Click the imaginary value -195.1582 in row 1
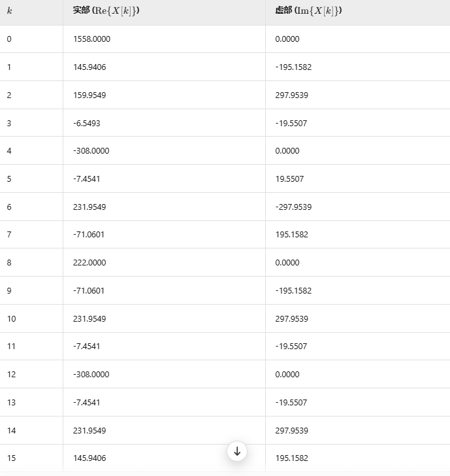This screenshot has width=450, height=476. coord(293,67)
